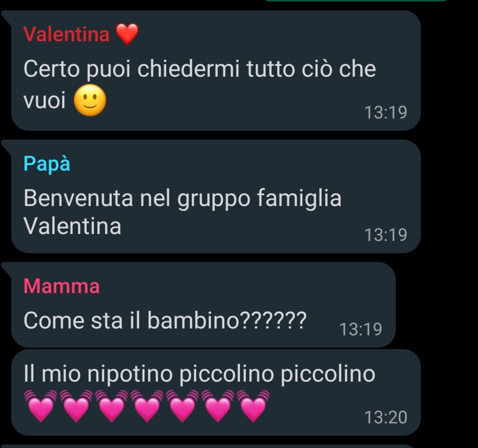Tap the word 'Valentina' in Papà's message
Viewport: 478px width, 448px height.
72,226
